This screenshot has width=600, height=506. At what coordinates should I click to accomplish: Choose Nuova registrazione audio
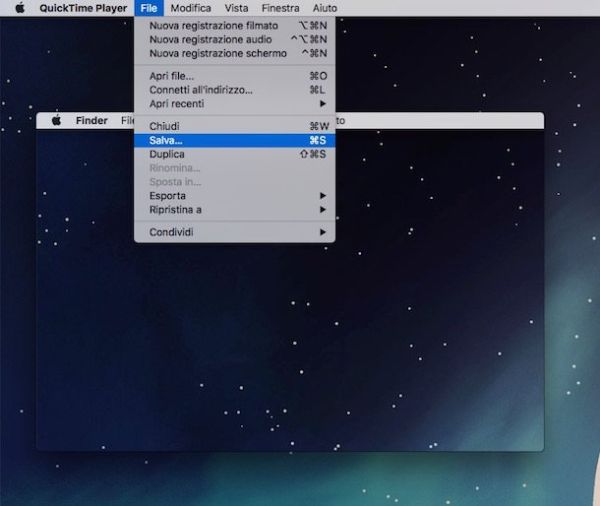(210, 39)
